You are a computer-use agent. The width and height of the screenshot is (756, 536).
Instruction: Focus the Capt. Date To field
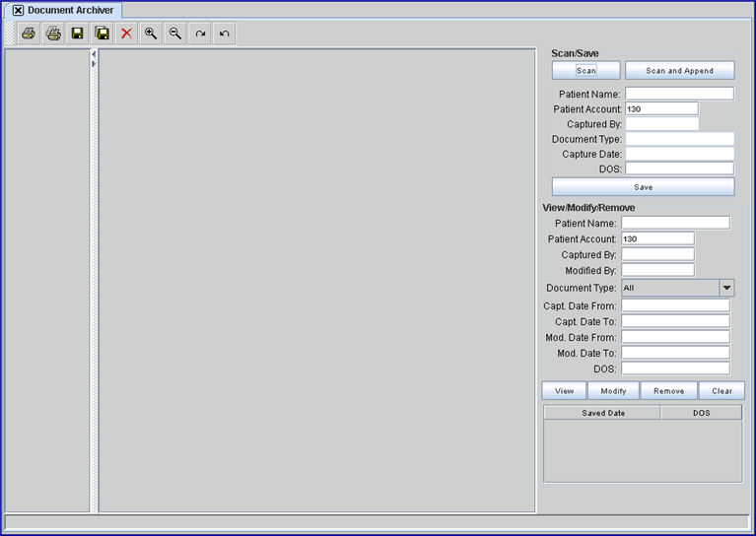[675, 321]
